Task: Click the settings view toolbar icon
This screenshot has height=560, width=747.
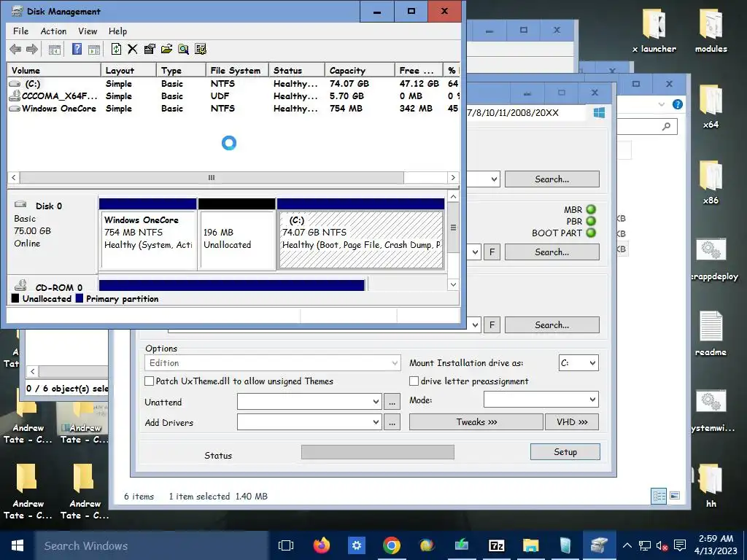Action: tap(201, 49)
